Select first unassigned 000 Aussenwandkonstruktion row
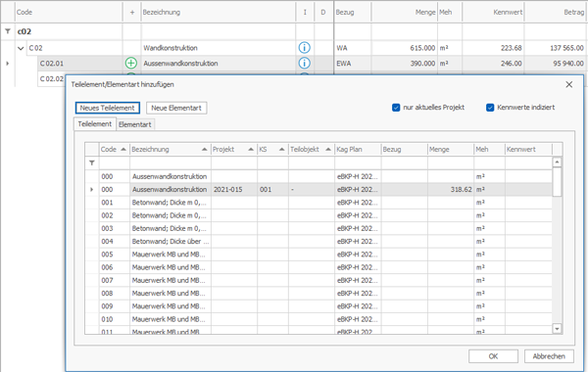The image size is (588, 372). point(318,176)
